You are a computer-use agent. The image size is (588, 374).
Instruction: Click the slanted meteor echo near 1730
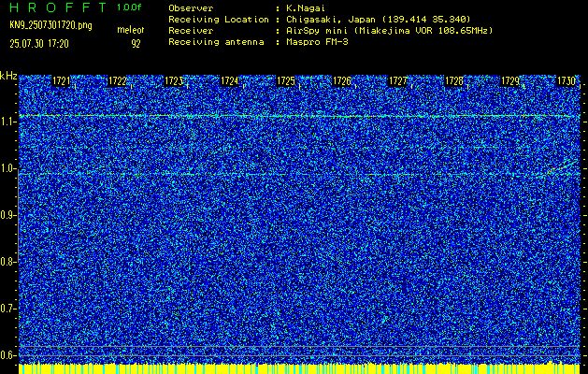click(560, 167)
